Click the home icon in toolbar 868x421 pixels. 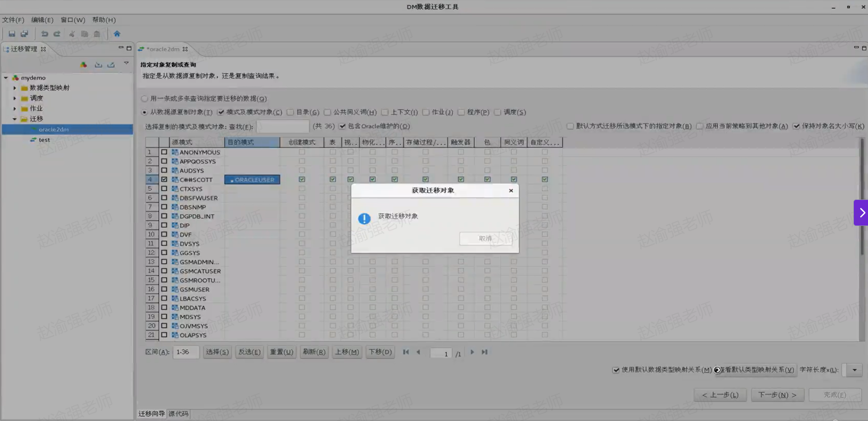coord(117,34)
